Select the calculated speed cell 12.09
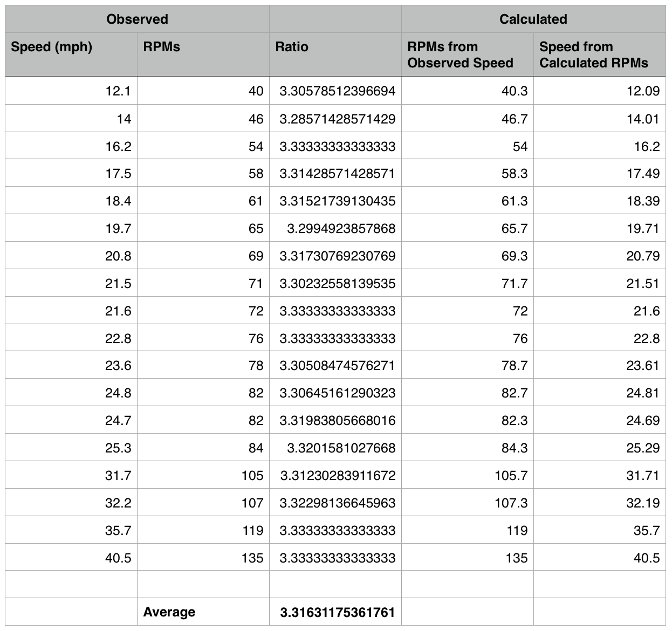 (642, 91)
